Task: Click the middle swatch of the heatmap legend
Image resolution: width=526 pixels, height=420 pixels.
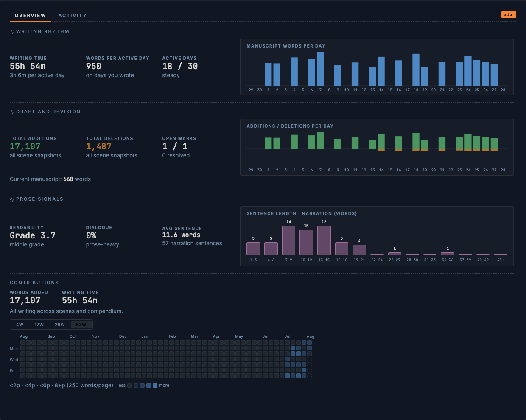Action: tap(143, 386)
